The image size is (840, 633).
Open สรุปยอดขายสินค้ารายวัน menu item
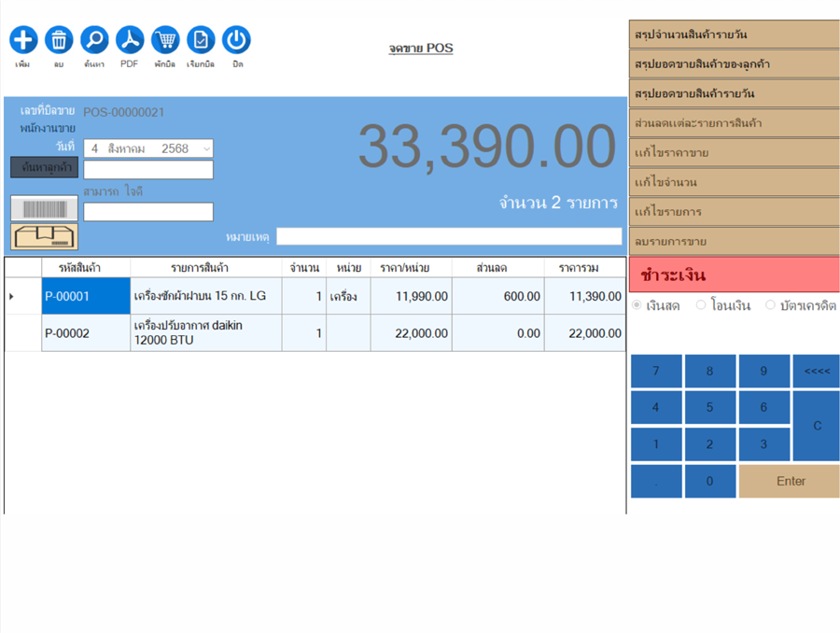tap(734, 94)
